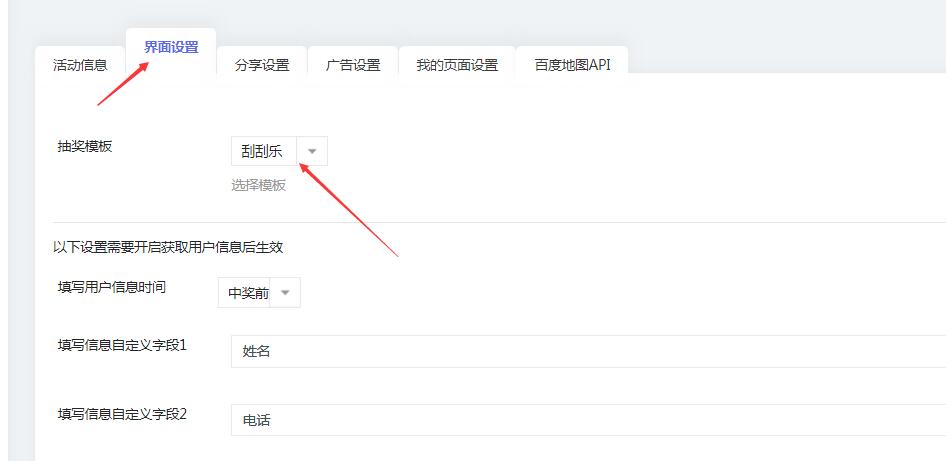946x461 pixels.
Task: Focus the 电话 custom field input
Action: [x=588, y=420]
